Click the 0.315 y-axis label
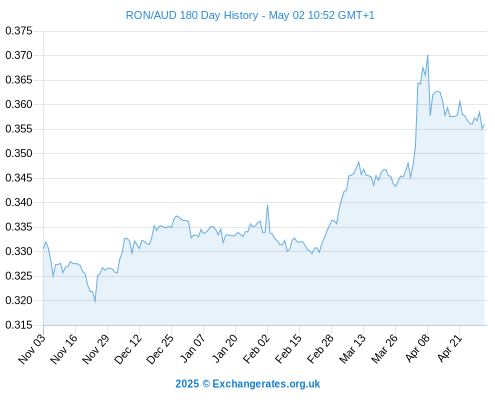This screenshot has height=400, width=495. coord(19,325)
